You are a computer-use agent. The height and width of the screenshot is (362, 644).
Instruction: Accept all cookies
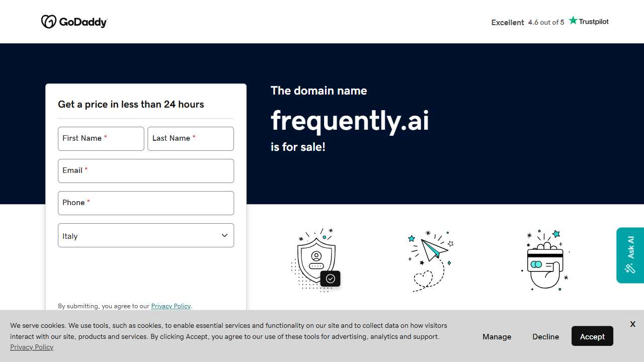[x=592, y=336]
